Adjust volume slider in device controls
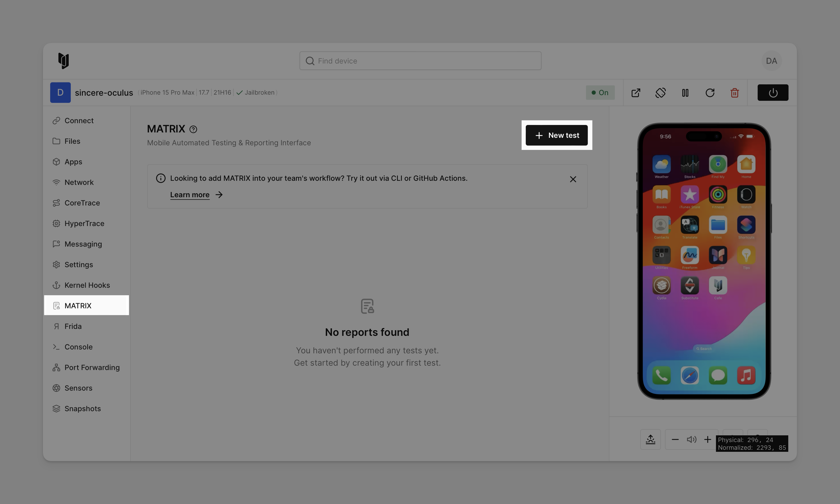The width and height of the screenshot is (840, 504). pos(692,439)
